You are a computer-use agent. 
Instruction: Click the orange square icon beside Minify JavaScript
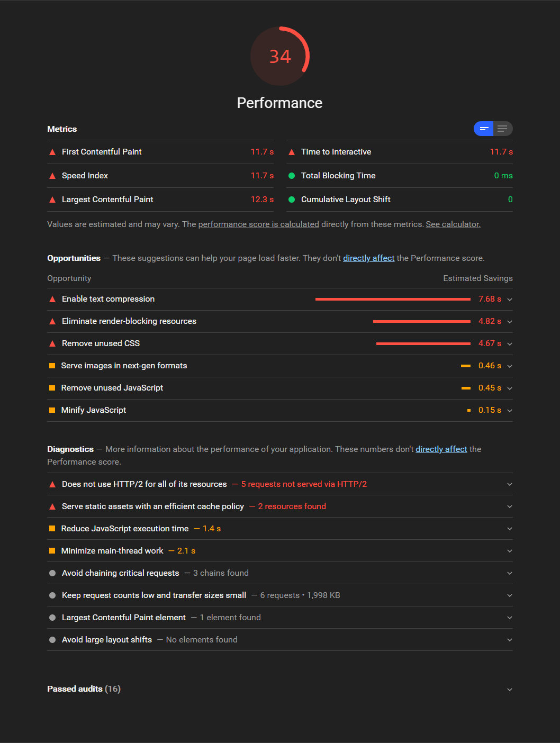pyautogui.click(x=52, y=410)
